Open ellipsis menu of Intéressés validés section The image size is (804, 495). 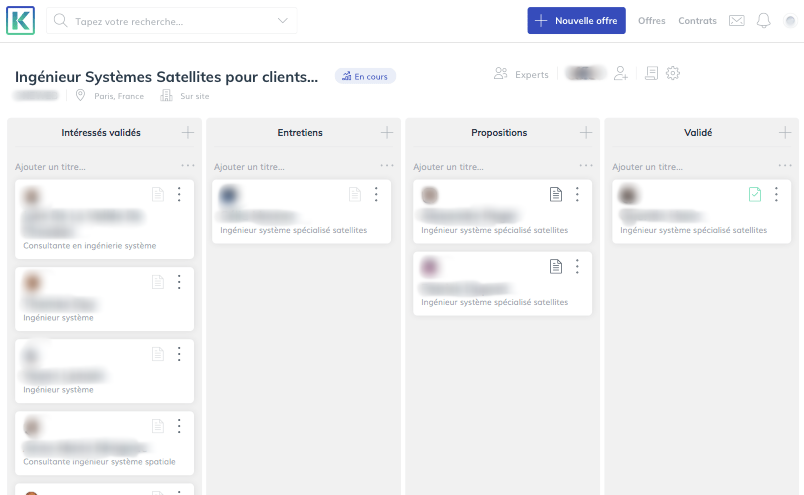click(x=188, y=165)
